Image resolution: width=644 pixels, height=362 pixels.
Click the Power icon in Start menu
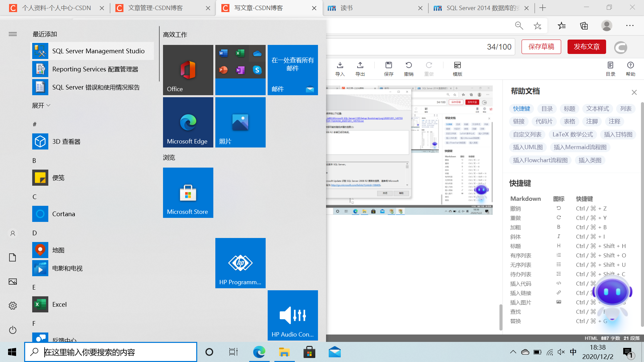[x=13, y=330]
